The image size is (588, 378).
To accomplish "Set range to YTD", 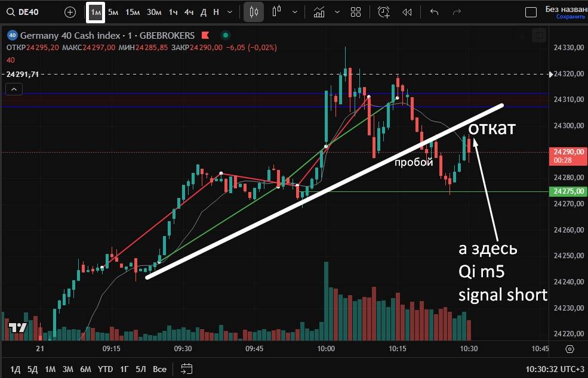I will coord(105,370).
